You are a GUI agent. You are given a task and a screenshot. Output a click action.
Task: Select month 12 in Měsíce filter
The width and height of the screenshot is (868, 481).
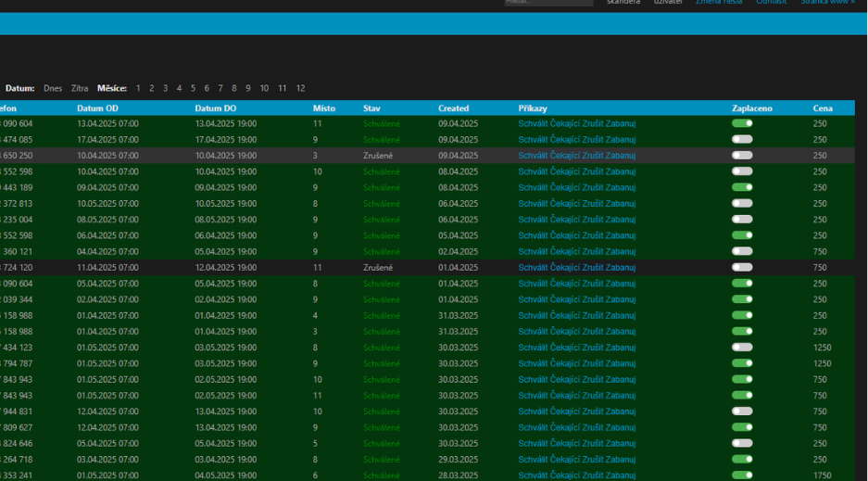300,89
